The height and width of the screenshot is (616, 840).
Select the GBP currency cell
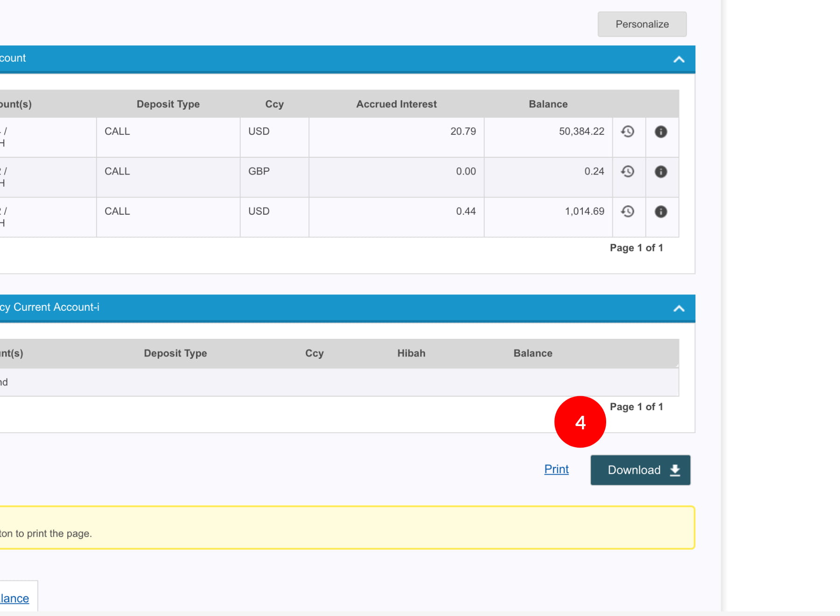coord(259,171)
